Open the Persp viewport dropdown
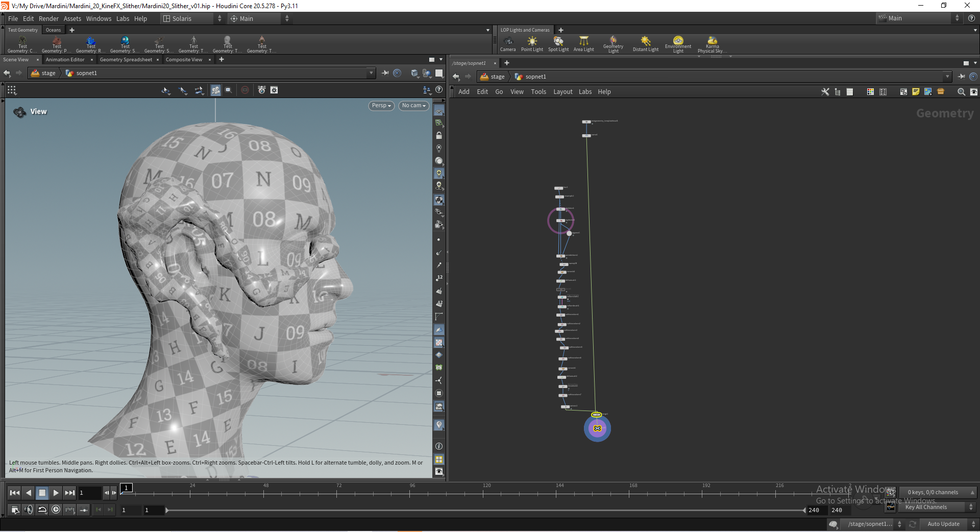This screenshot has height=532, width=980. click(x=381, y=106)
